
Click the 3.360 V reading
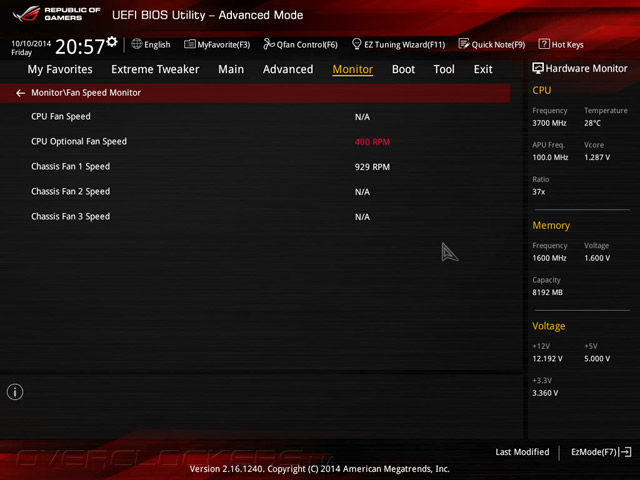pos(545,393)
